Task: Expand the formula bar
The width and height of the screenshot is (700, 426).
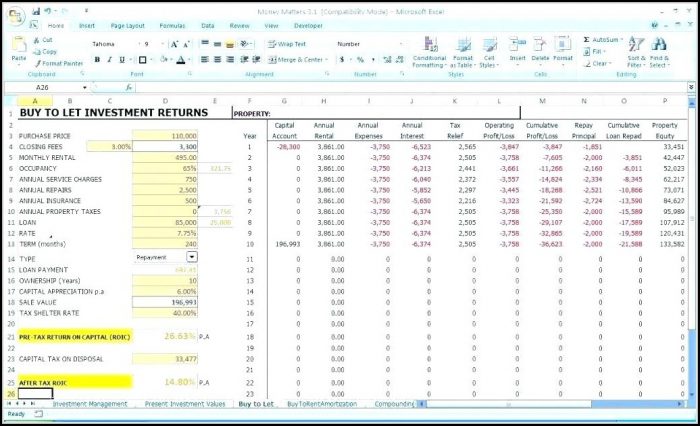Action: (x=691, y=87)
